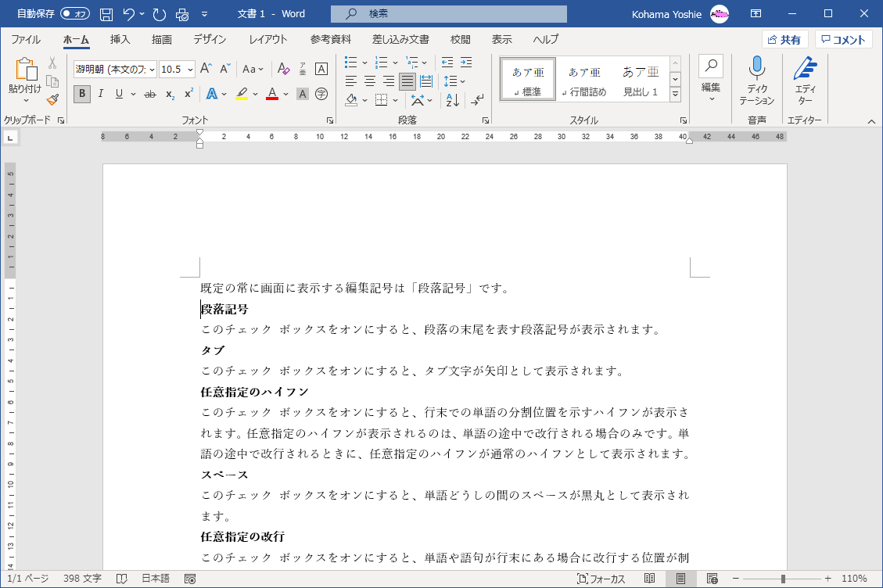Screen dimensions: 883x588
Task: Open the Change Case Aa dropdown
Action: (x=253, y=69)
